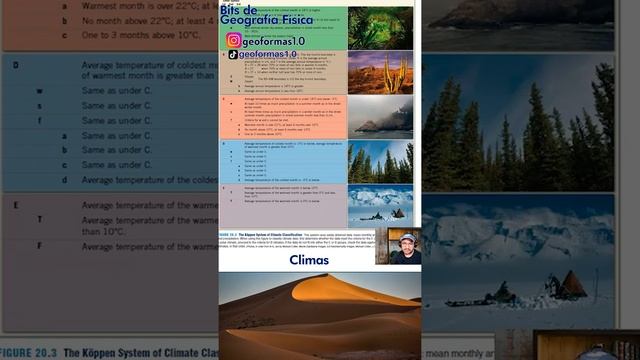Click the 'Climas' heading

coord(309,260)
